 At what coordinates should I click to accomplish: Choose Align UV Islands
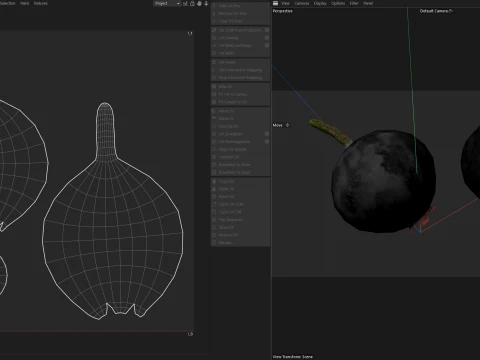tap(240, 149)
